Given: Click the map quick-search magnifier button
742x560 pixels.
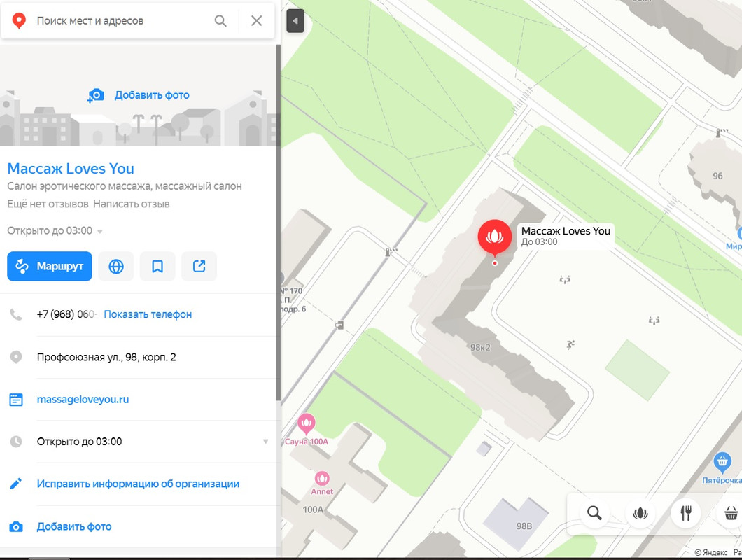Looking at the screenshot, I should 594,513.
